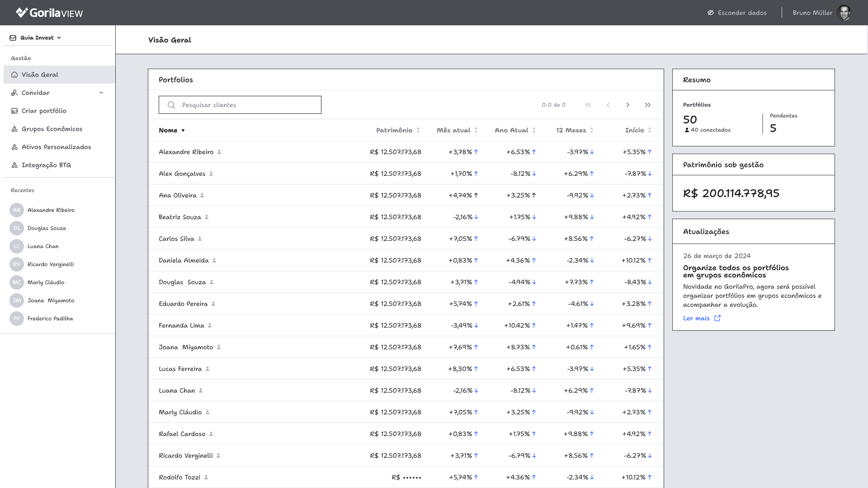Open recent client Joana Miyamoto

point(51,300)
